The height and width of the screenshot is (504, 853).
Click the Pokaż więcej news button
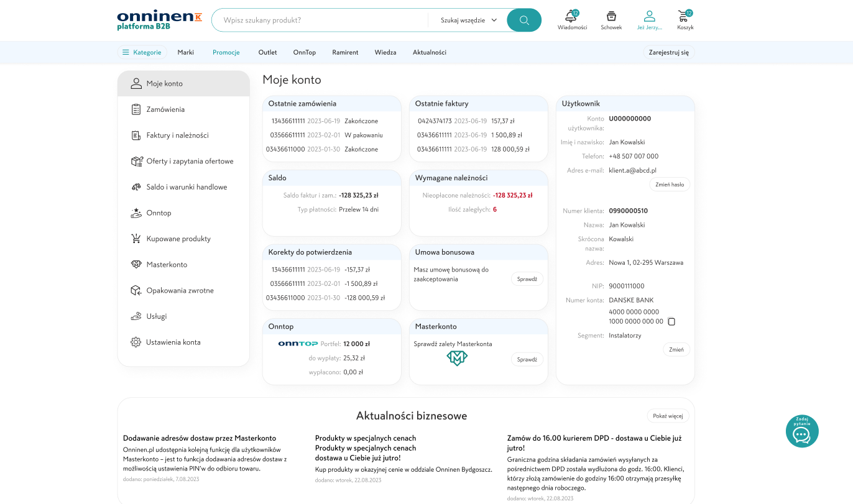(668, 416)
